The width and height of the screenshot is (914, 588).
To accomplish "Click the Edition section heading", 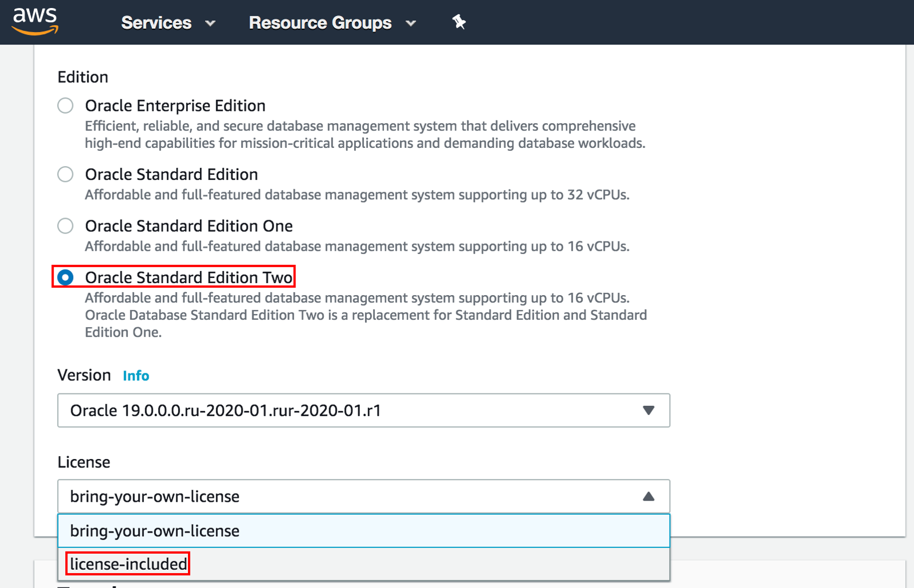I will pyautogui.click(x=83, y=77).
